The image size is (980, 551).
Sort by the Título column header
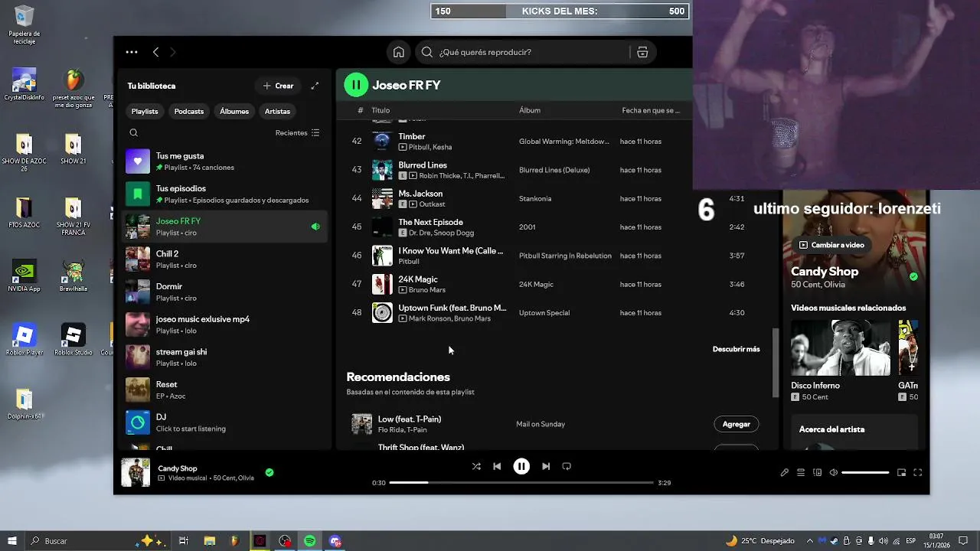tap(381, 110)
